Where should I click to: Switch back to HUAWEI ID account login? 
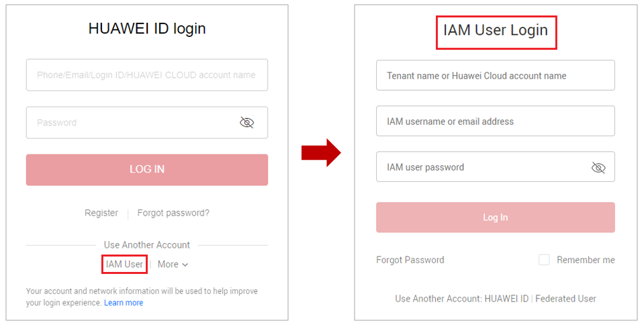point(506,299)
